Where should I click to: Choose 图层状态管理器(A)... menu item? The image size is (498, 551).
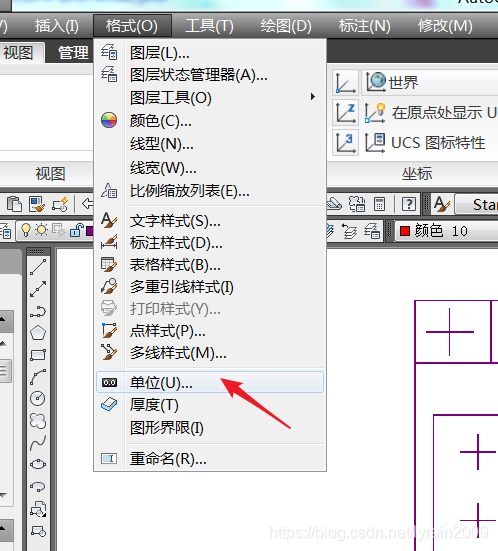point(210,75)
